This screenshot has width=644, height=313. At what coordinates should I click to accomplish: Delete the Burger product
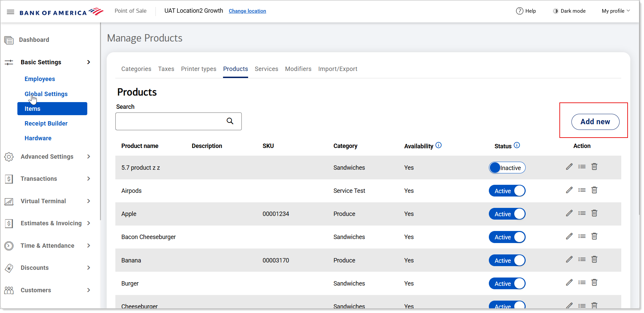coord(594,283)
